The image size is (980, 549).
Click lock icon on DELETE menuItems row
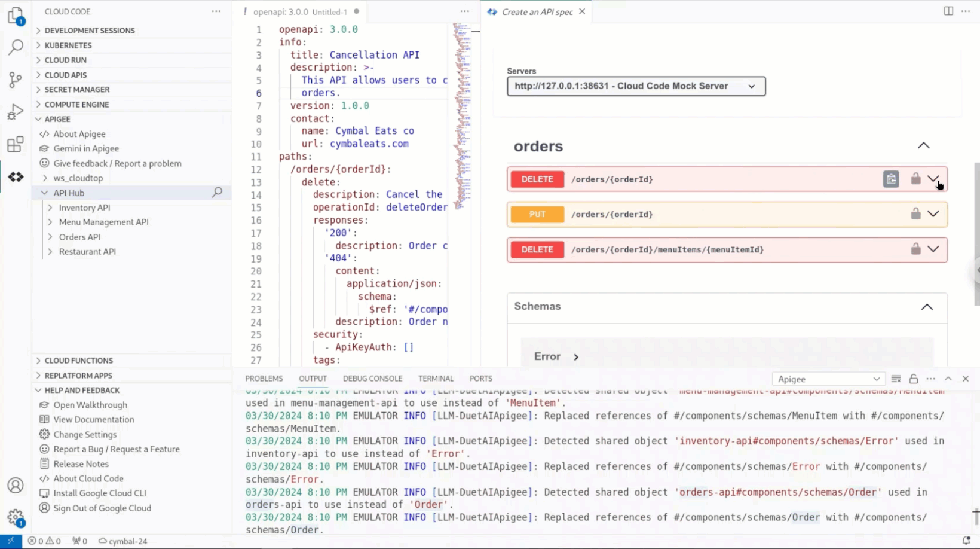(915, 249)
